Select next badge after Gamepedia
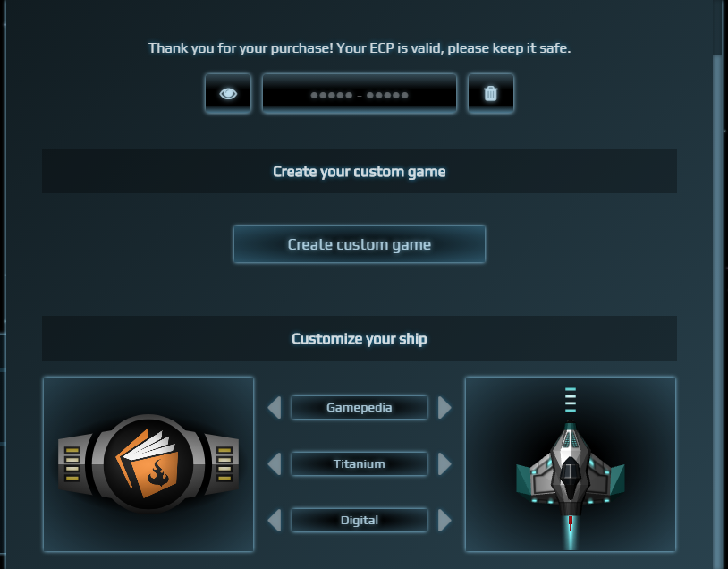The height and width of the screenshot is (569, 728). tap(444, 407)
